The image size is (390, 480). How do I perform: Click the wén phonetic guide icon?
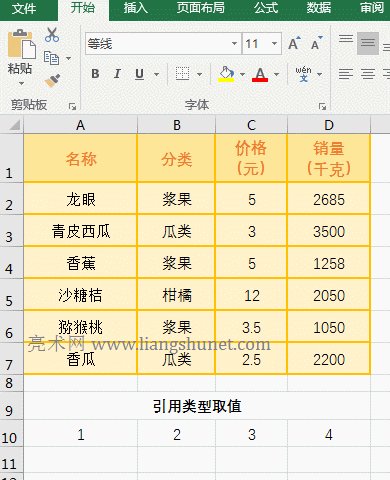(x=303, y=74)
